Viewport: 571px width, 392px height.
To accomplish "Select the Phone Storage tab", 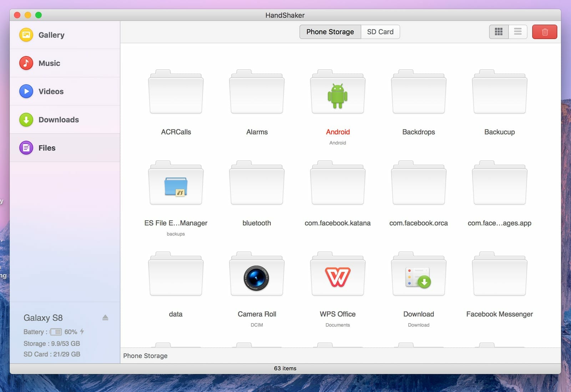I will [x=329, y=32].
